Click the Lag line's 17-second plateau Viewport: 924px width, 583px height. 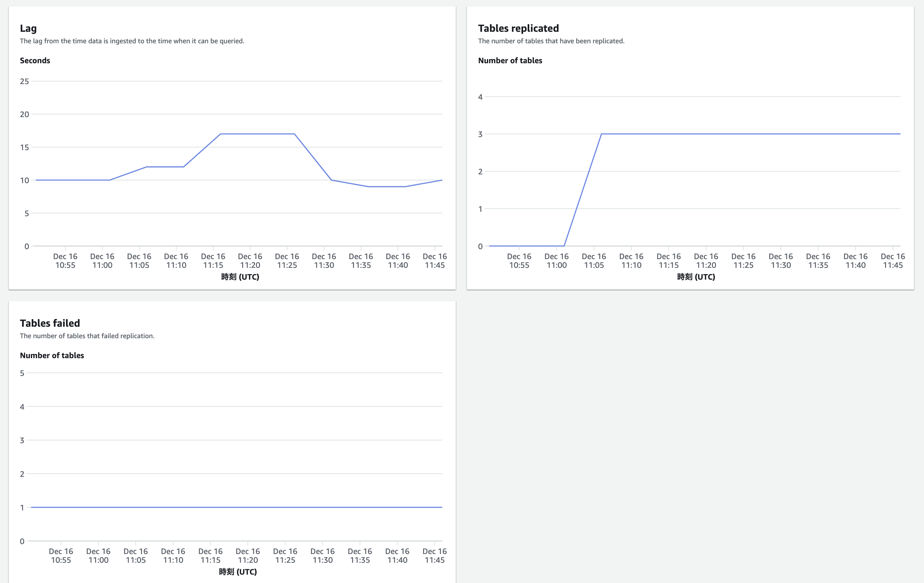pyautogui.click(x=257, y=134)
